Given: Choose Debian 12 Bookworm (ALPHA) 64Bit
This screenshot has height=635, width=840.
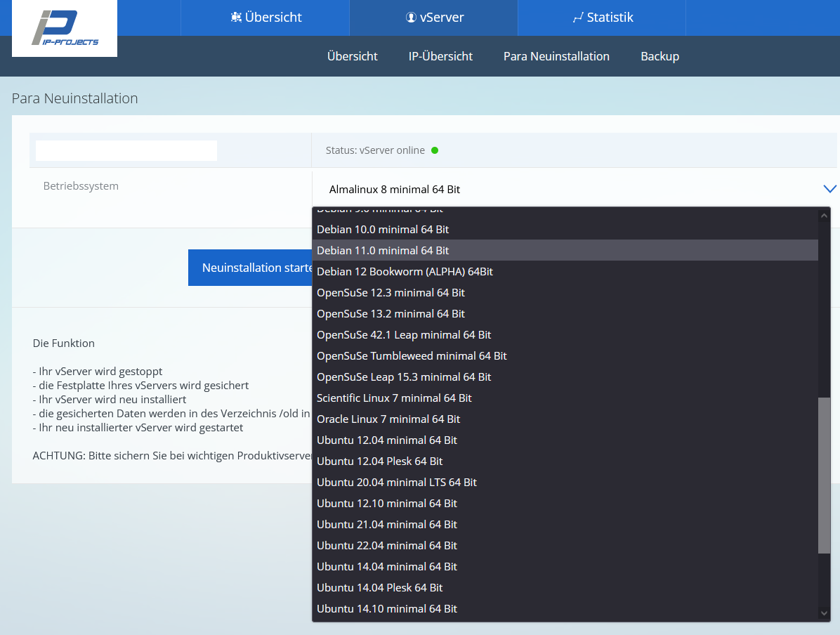Looking at the screenshot, I should [x=565, y=272].
